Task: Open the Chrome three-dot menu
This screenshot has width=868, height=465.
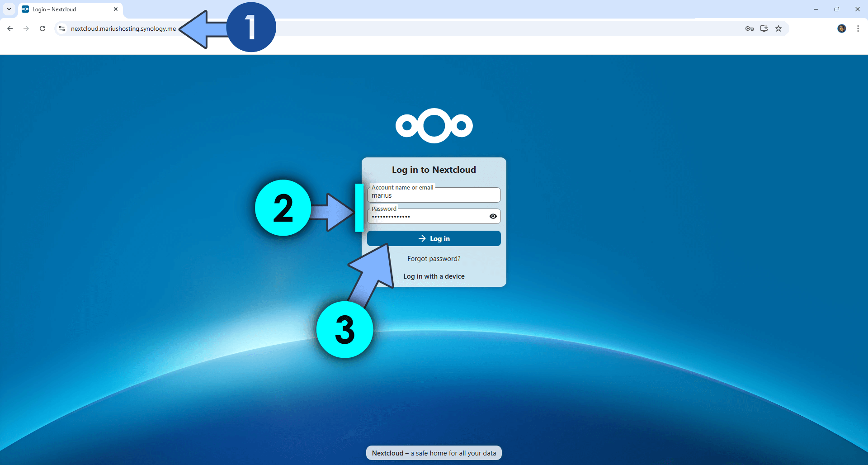Action: (858, 28)
